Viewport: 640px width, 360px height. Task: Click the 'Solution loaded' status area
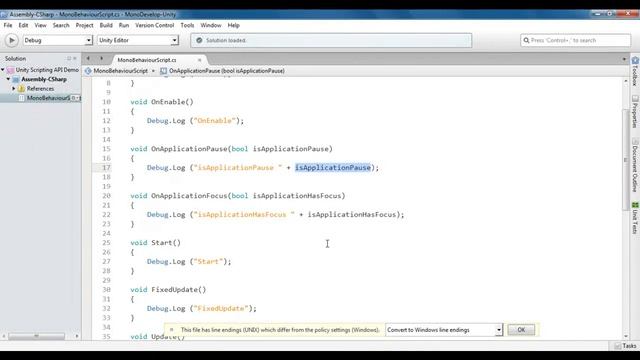[x=331, y=40]
